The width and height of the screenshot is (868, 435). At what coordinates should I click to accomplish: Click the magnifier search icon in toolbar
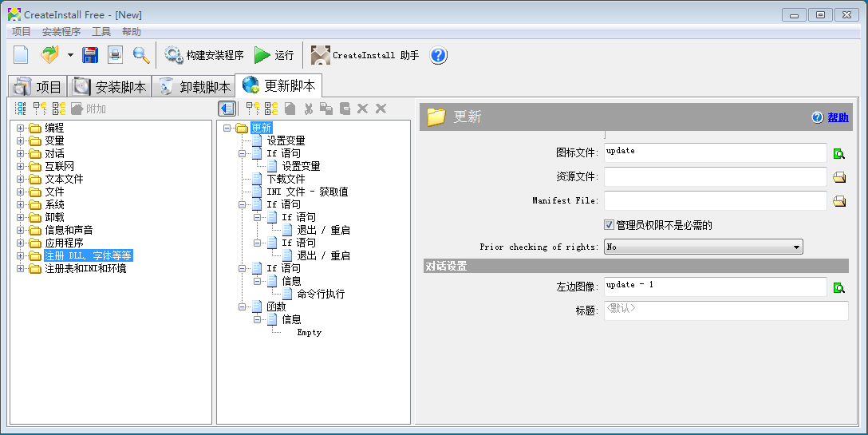click(x=141, y=55)
